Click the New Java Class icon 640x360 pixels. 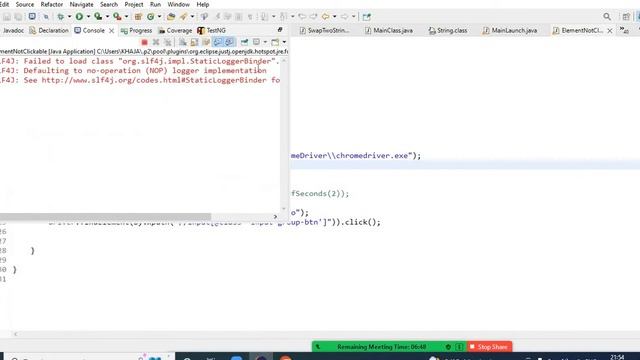(151, 17)
